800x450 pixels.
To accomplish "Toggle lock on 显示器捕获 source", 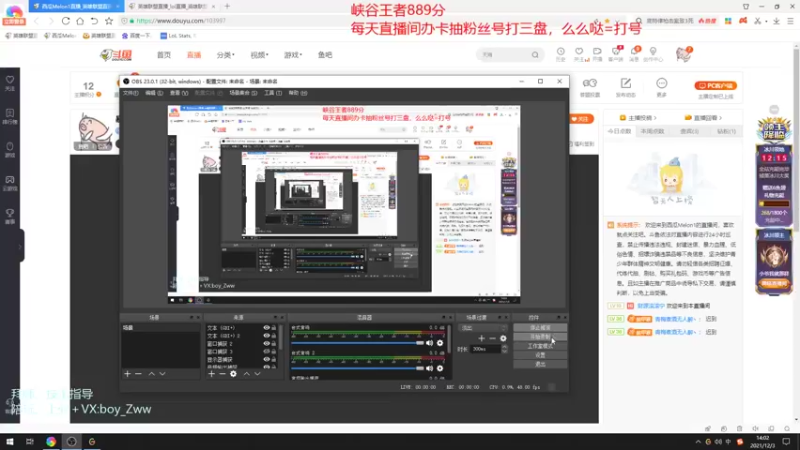I will tap(274, 359).
